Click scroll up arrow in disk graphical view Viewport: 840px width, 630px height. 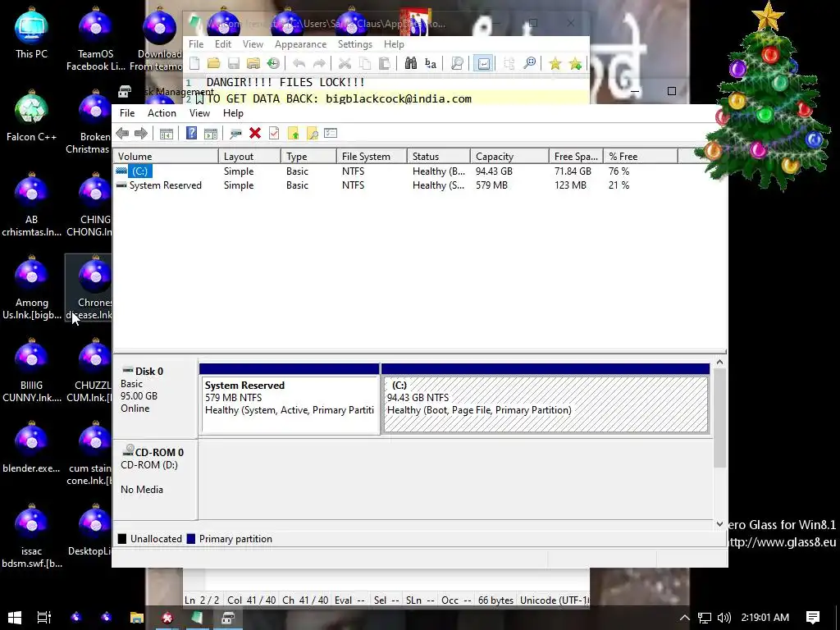(719, 363)
